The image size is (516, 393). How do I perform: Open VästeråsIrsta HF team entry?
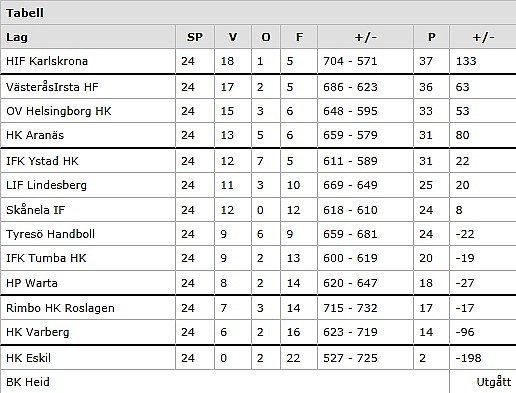(52, 87)
